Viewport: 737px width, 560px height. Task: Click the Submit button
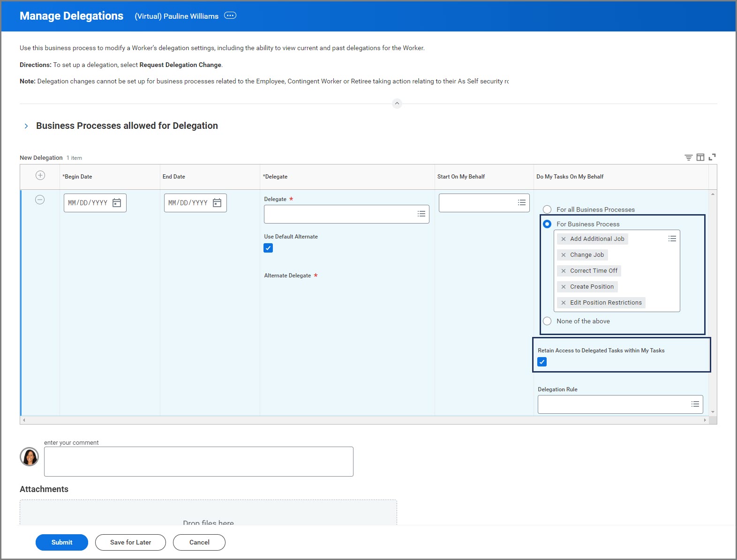pyautogui.click(x=62, y=542)
